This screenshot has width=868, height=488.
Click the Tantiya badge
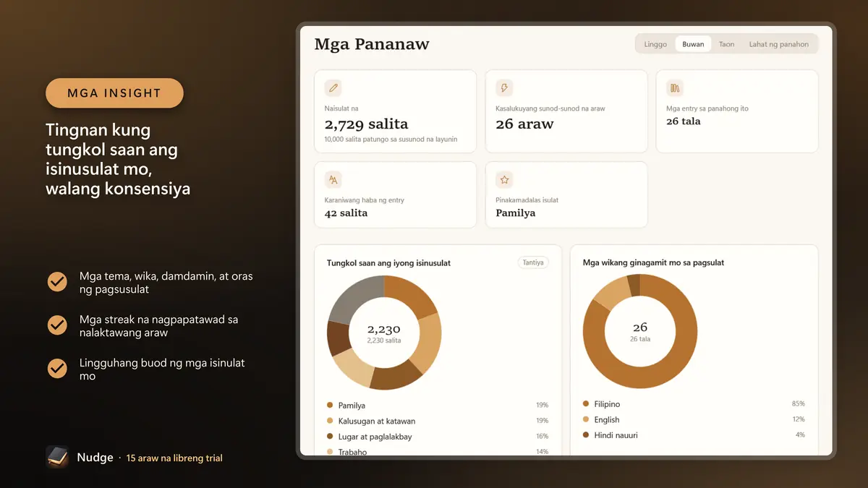click(533, 262)
